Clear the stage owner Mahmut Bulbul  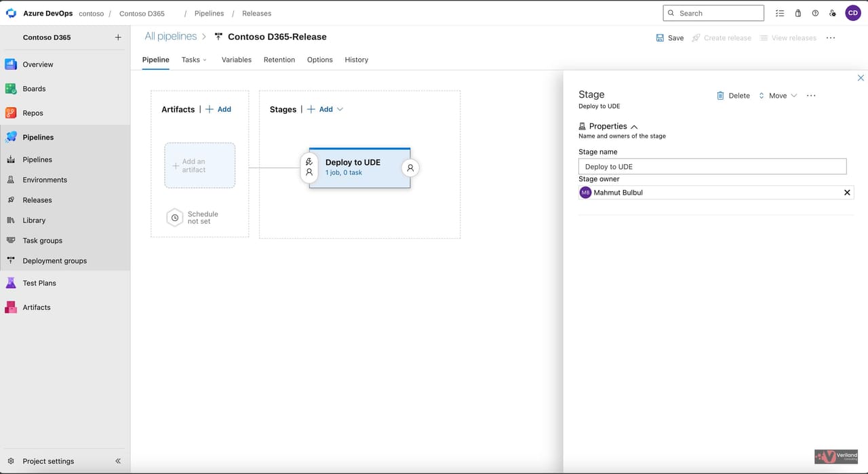(847, 193)
